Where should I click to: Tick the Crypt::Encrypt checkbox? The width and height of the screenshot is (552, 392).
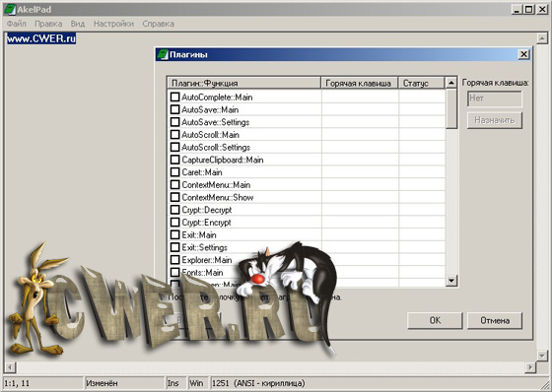point(175,222)
